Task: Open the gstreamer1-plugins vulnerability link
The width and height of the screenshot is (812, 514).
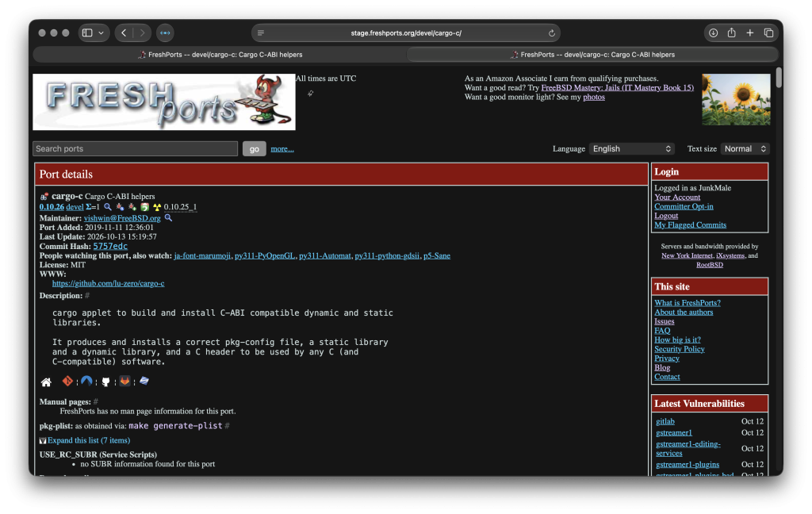Action: [688, 464]
